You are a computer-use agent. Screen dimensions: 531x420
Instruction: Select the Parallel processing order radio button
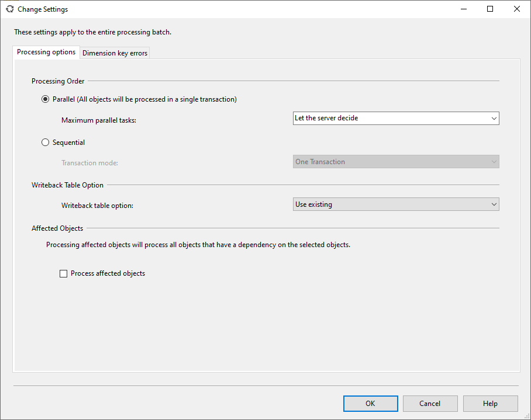click(x=46, y=99)
